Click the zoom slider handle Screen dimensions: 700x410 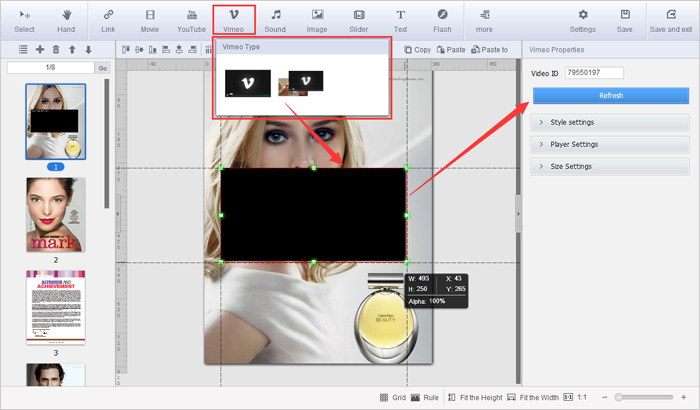coord(621,397)
